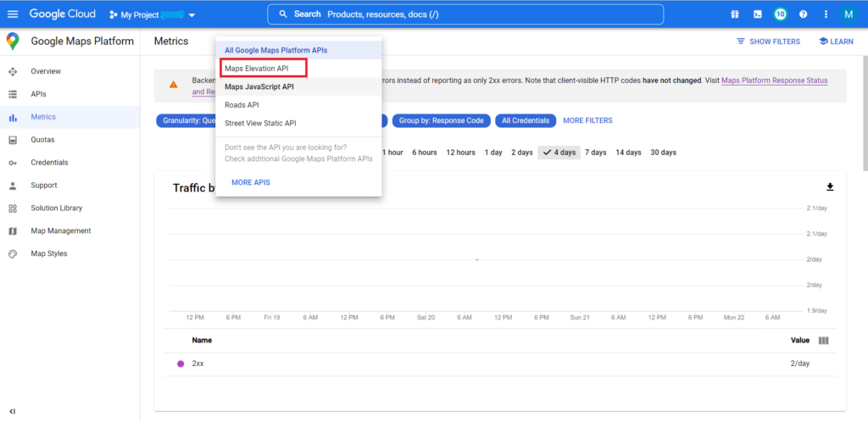Click the Value column header
Viewport: 868px width, 422px height.
pyautogui.click(x=800, y=340)
